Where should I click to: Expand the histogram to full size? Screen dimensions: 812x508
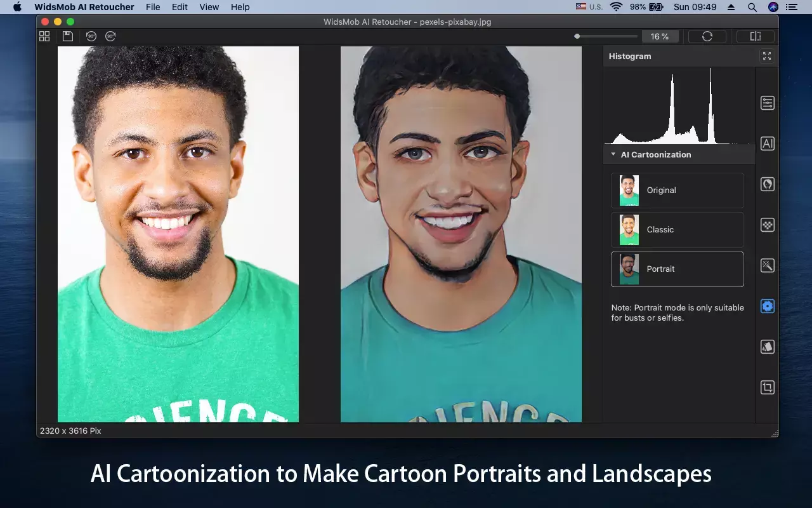pyautogui.click(x=766, y=57)
